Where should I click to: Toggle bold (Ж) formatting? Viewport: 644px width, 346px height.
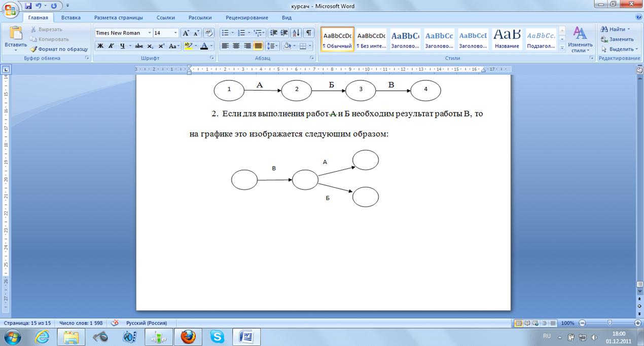coord(100,46)
